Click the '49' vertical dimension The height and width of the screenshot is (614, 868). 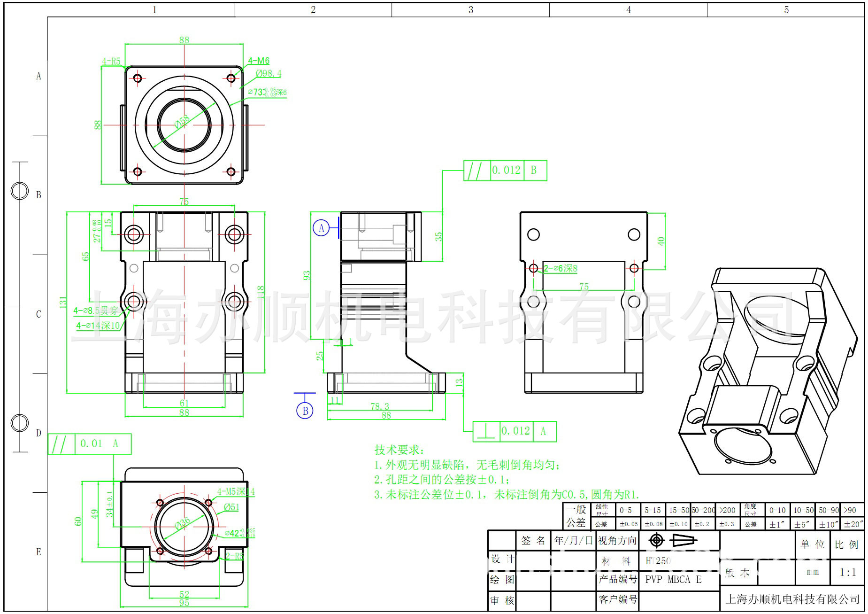point(94,514)
